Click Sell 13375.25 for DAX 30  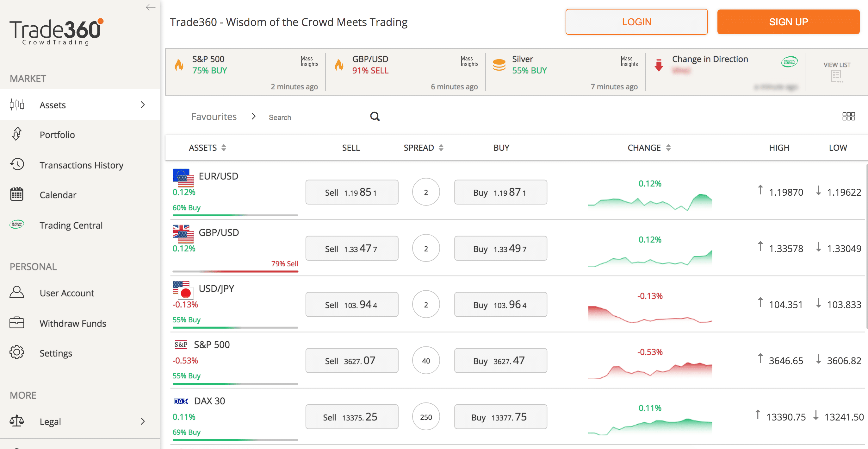click(x=352, y=417)
